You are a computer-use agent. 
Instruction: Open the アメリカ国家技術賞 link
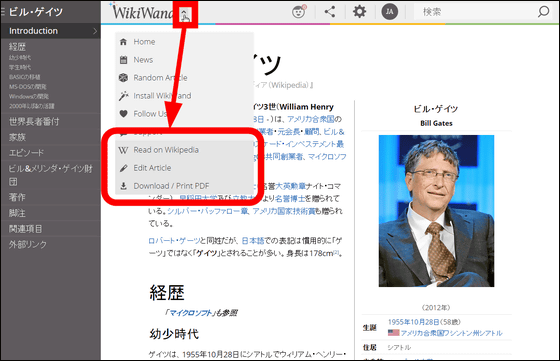point(284,211)
